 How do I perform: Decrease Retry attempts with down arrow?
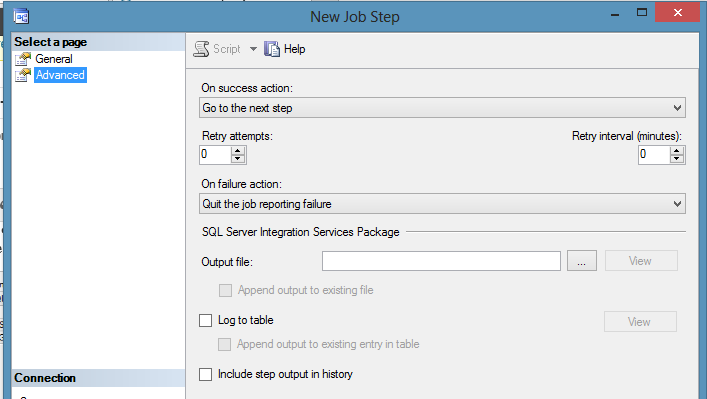[238, 159]
